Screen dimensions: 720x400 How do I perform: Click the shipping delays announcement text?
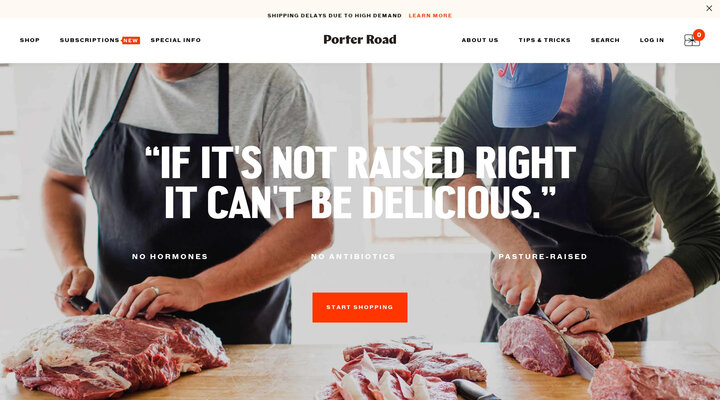coord(334,16)
